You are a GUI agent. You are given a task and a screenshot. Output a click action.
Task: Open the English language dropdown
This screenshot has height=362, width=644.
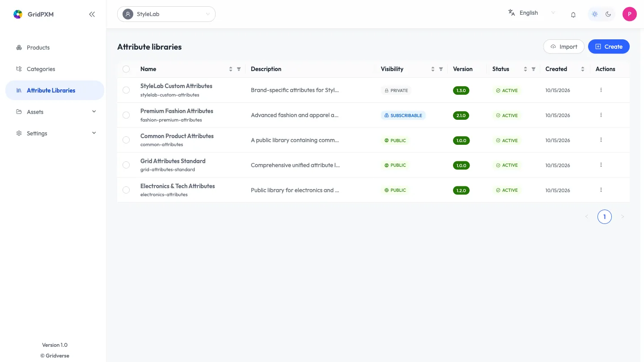tap(532, 13)
